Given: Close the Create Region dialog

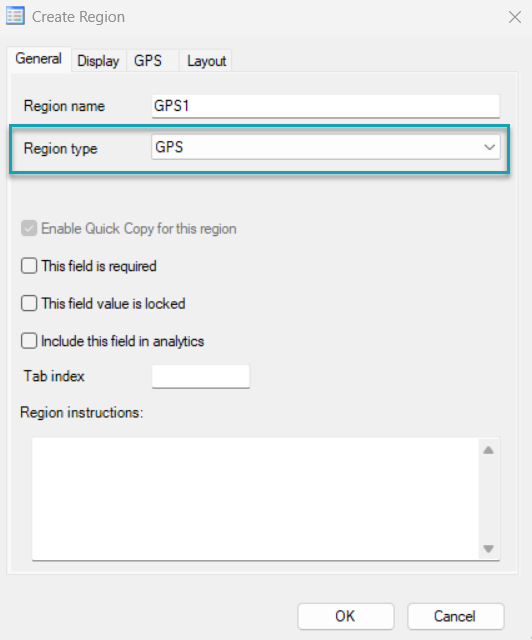Looking at the screenshot, I should coord(515,17).
